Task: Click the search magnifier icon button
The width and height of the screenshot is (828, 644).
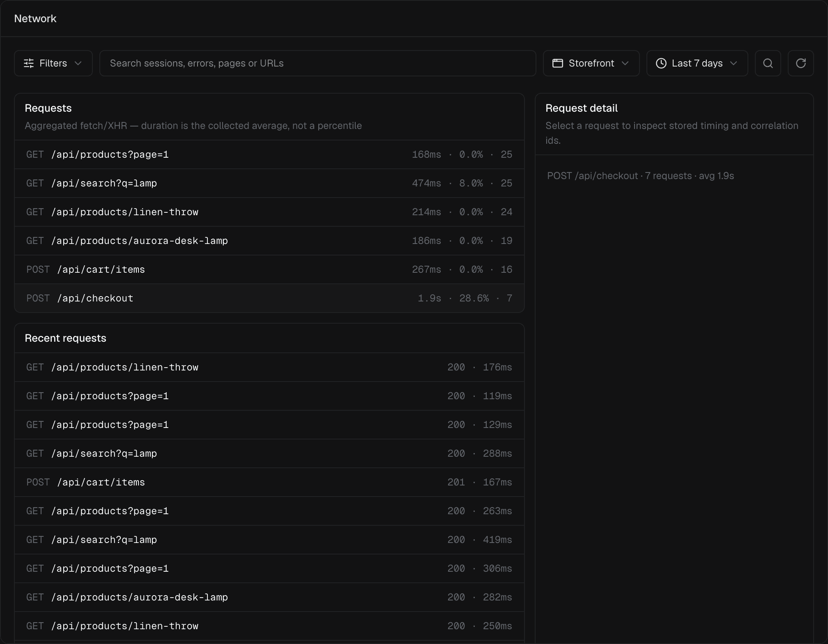Action: (768, 63)
